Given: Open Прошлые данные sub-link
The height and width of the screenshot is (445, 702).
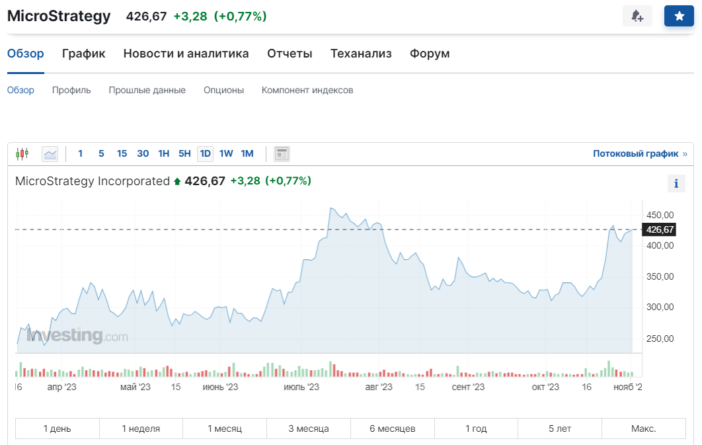Looking at the screenshot, I should click(x=147, y=90).
